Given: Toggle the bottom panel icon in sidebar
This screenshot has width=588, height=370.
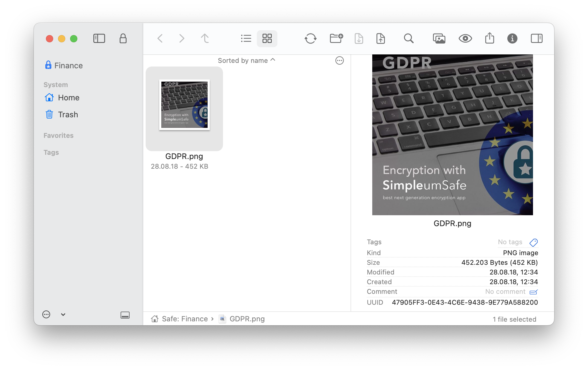Looking at the screenshot, I should point(125,315).
